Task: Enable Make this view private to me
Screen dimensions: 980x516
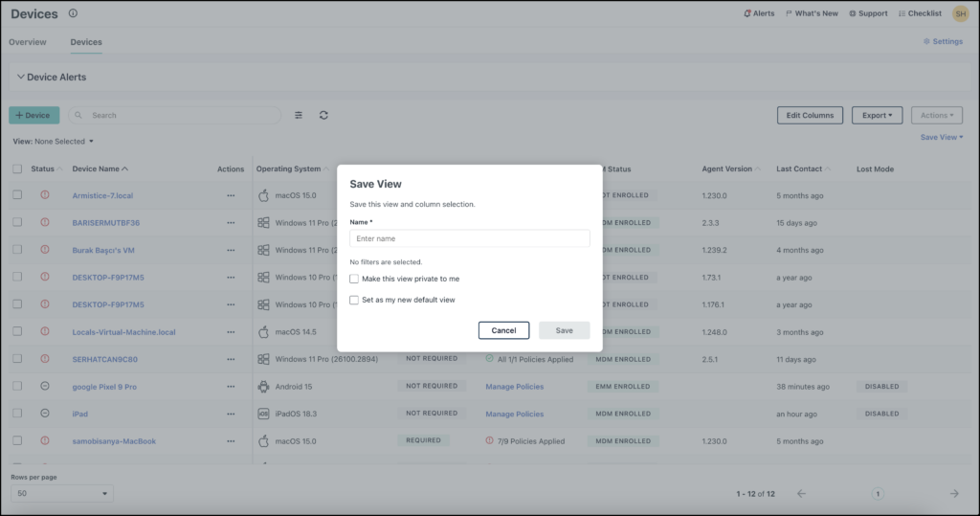Action: pos(354,280)
